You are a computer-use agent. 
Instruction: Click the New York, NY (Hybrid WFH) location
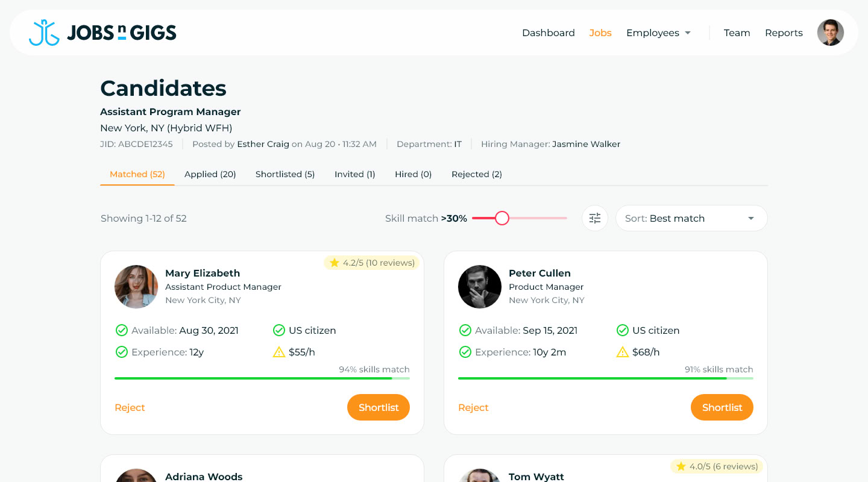tap(166, 128)
